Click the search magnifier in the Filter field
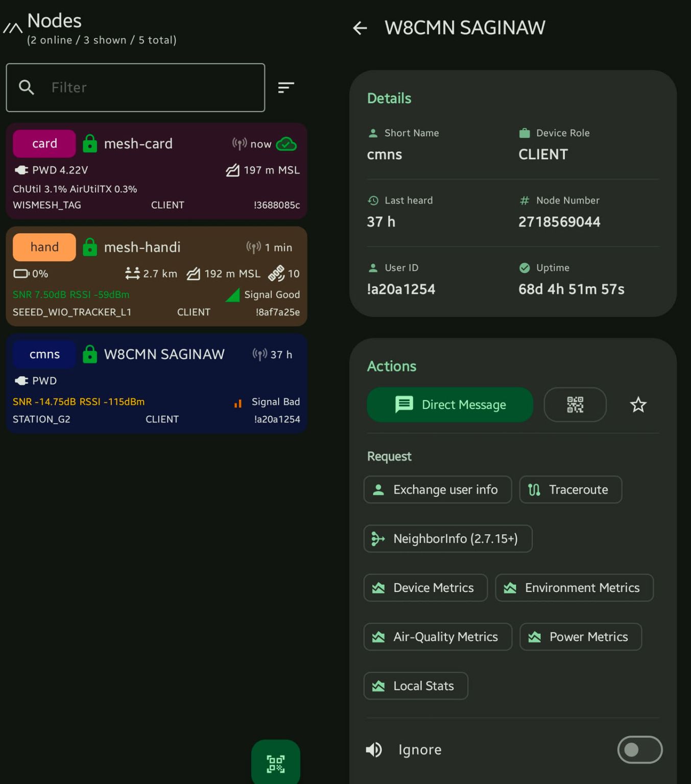The height and width of the screenshot is (784, 691). (27, 87)
